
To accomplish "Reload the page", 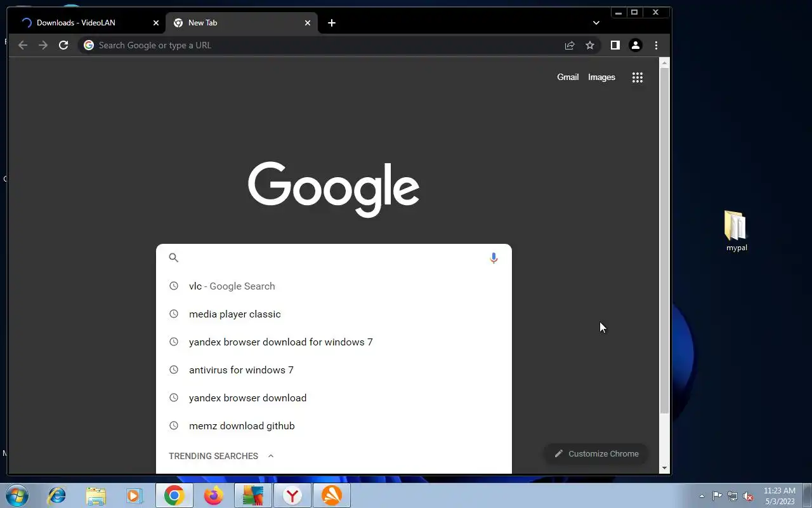I will point(63,45).
